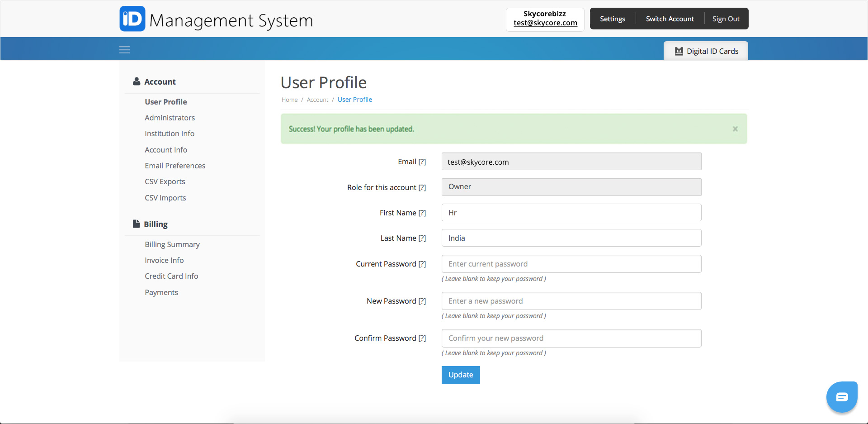The height and width of the screenshot is (424, 868).
Task: Open the hamburger navigation menu
Action: [124, 49]
